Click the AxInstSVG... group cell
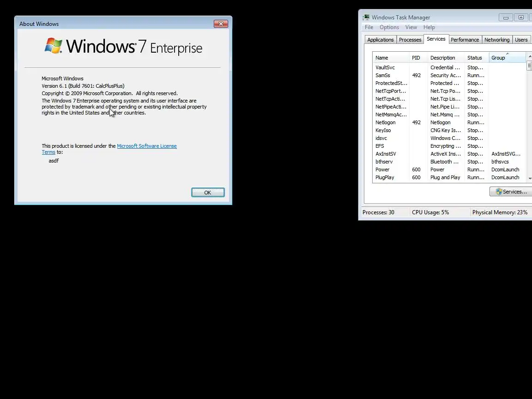This screenshot has height=399, width=532. [x=506, y=154]
